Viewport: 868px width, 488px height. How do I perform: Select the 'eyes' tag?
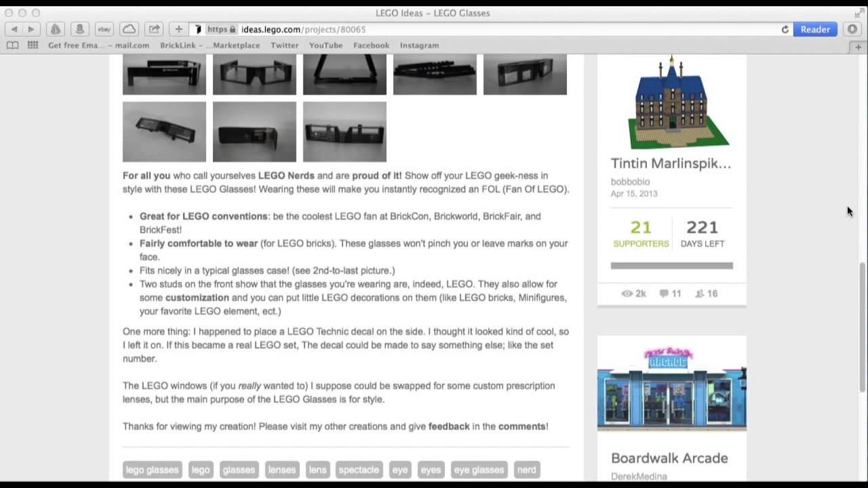431,470
